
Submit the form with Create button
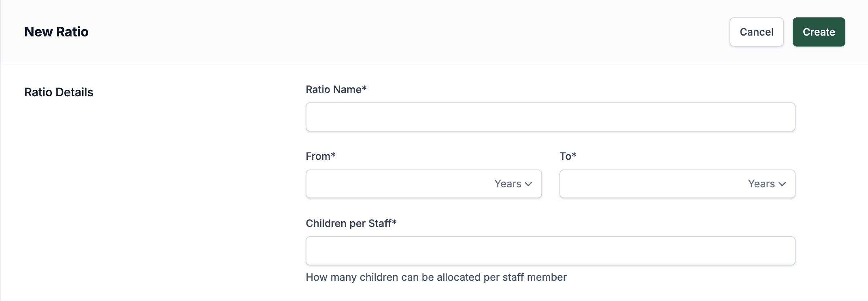(819, 32)
